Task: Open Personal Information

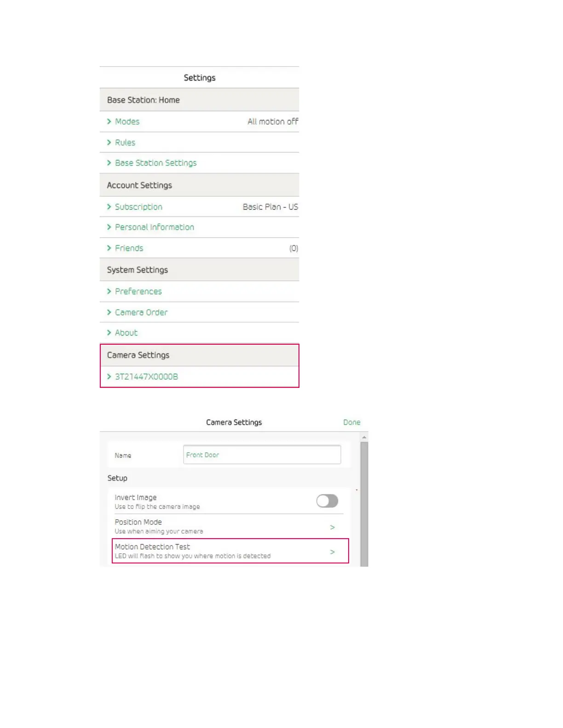Action: 199,227
